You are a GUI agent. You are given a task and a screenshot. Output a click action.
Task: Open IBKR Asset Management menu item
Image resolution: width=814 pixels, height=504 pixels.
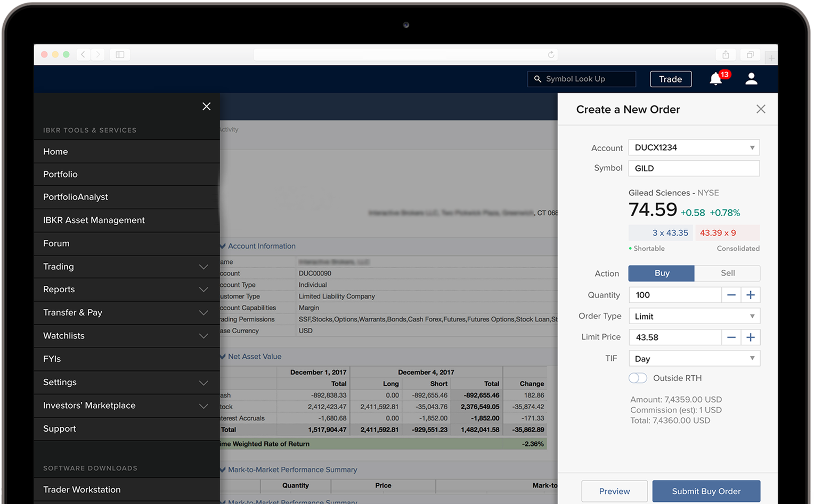[x=127, y=220]
